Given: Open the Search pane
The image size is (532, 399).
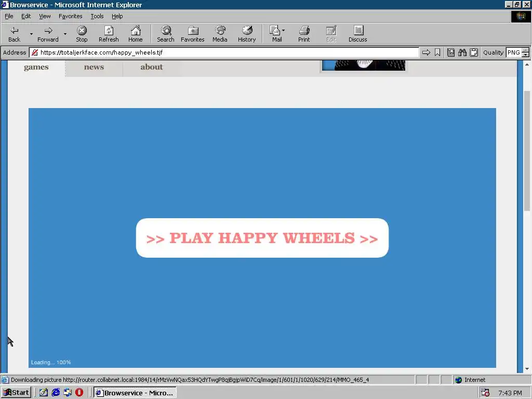Looking at the screenshot, I should pyautogui.click(x=166, y=34).
